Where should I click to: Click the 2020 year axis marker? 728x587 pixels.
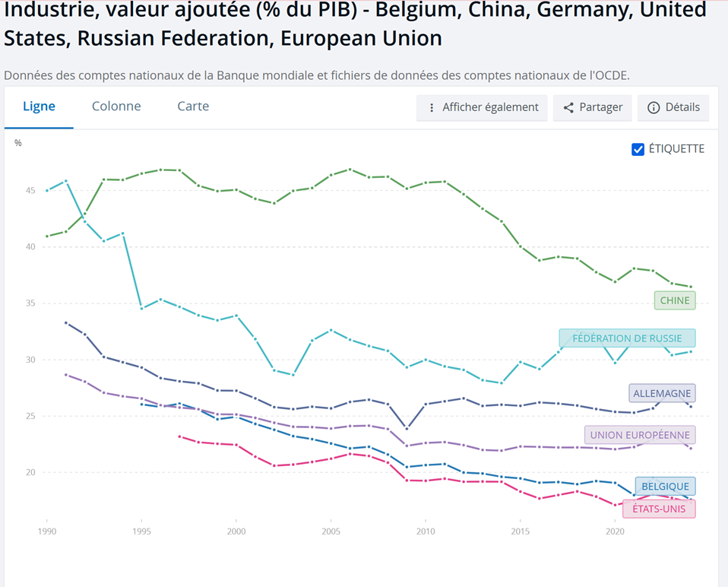click(616, 530)
